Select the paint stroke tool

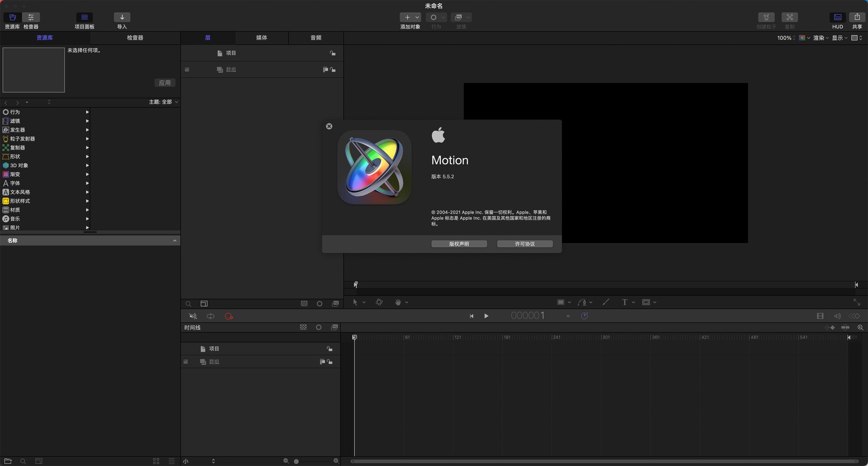(x=606, y=302)
